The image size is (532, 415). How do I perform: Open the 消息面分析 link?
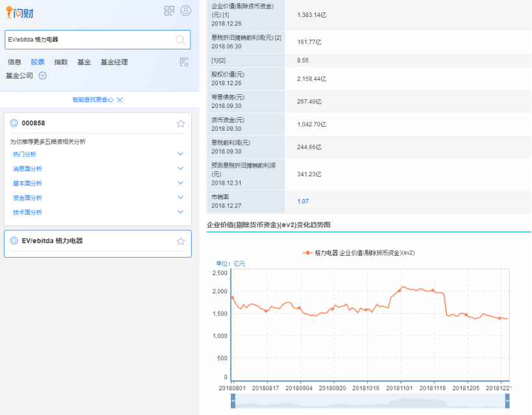[x=27, y=169]
